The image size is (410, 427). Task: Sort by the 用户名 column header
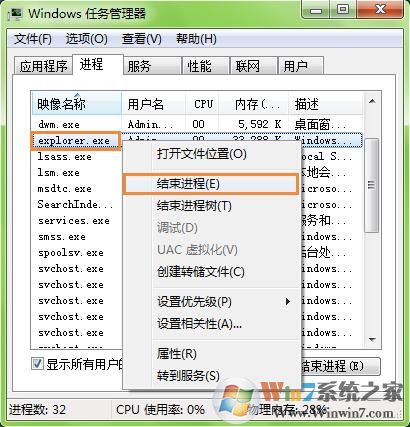[153, 104]
